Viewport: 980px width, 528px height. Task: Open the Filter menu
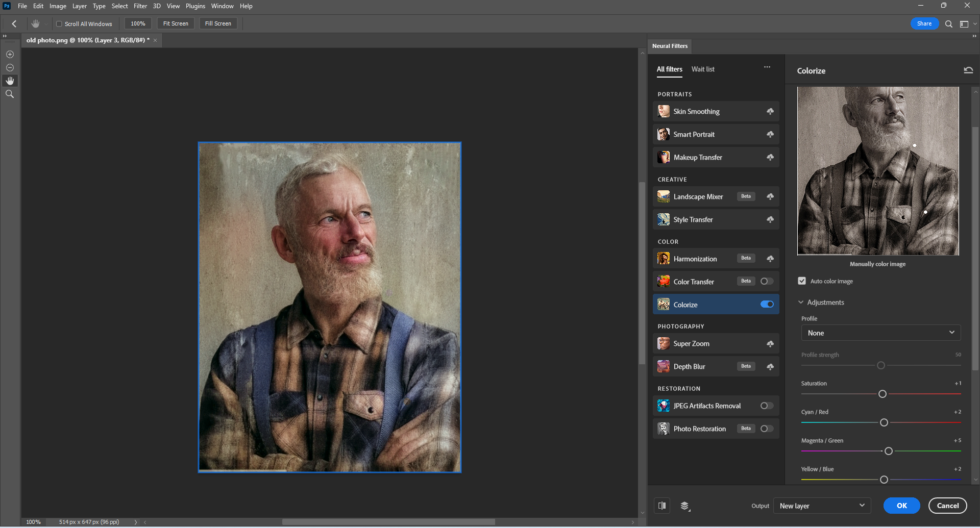pos(140,6)
